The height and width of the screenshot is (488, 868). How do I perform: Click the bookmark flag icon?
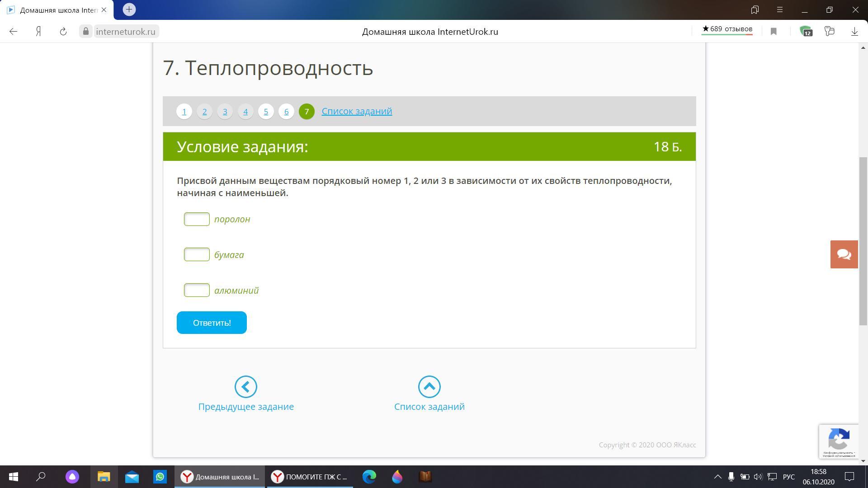click(x=774, y=32)
